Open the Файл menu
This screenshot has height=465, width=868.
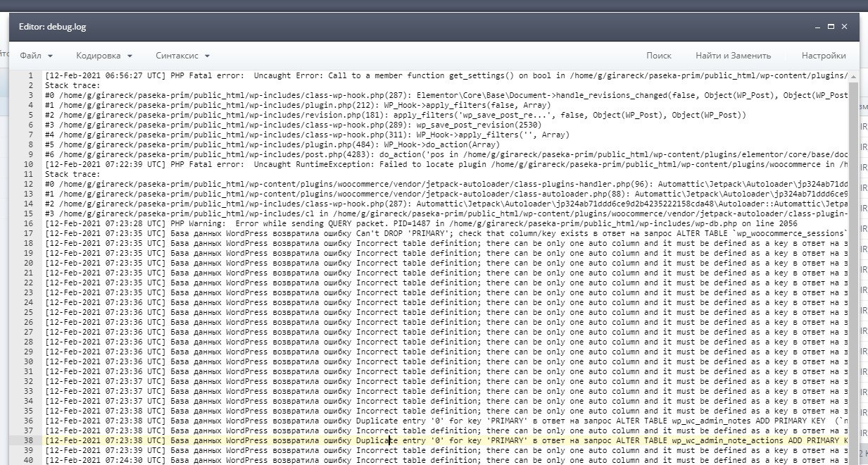(x=35, y=56)
